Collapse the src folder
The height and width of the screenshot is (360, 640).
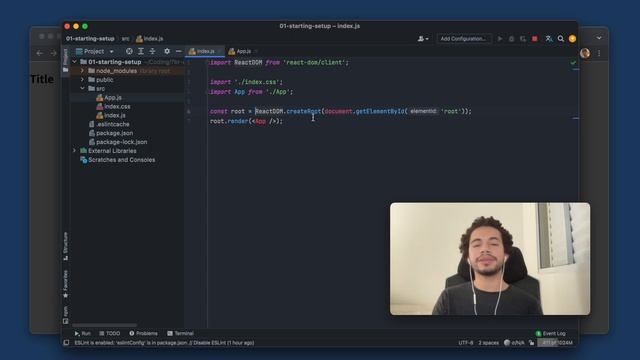pos(82,89)
